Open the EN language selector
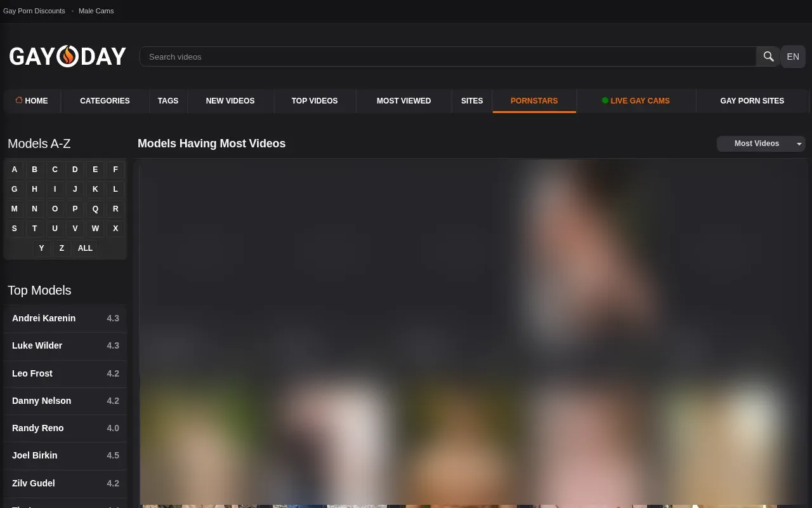Screen dimensions: 812x508 tap(793, 57)
